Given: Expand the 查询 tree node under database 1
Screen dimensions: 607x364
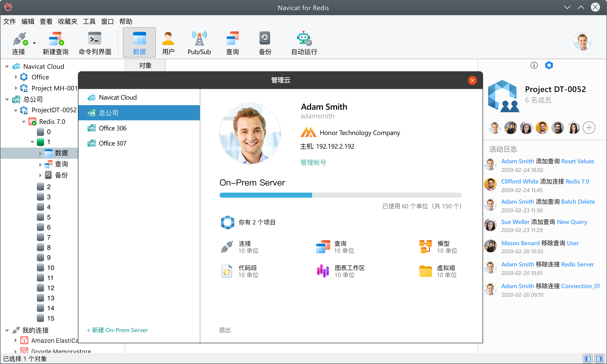Looking at the screenshot, I should click(40, 165).
